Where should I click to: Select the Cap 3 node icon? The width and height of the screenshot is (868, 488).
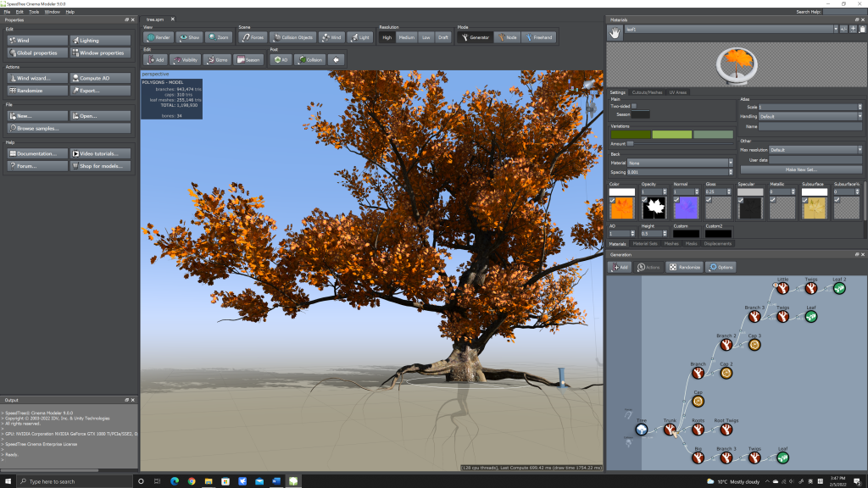coord(754,345)
